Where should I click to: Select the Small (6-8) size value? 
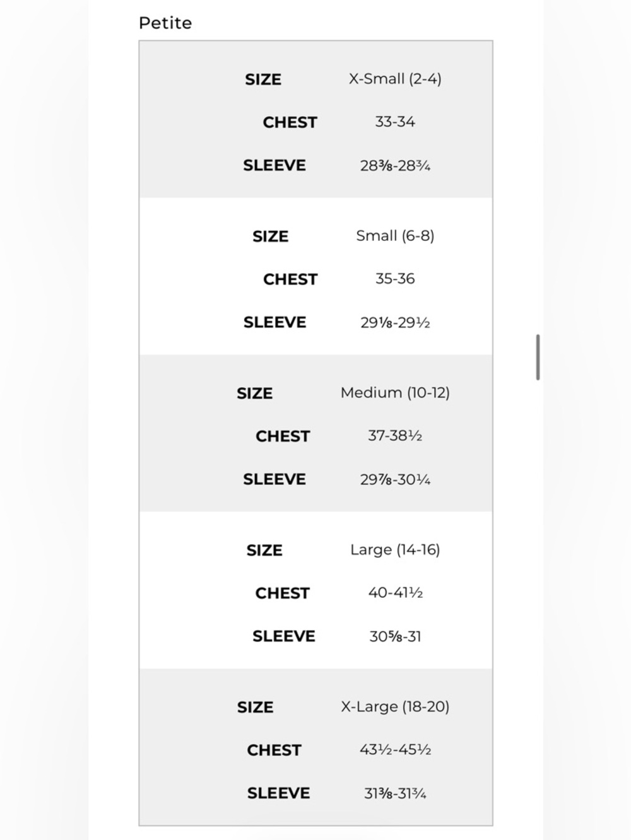[395, 236]
